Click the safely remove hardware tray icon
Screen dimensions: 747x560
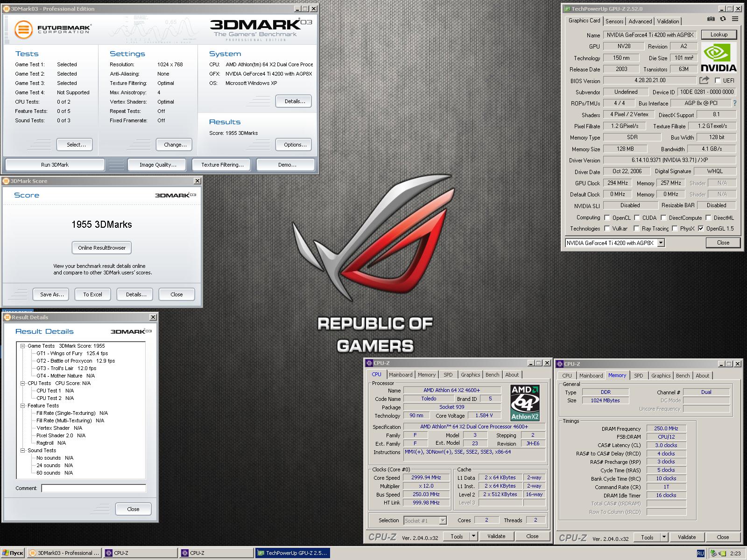(713, 553)
